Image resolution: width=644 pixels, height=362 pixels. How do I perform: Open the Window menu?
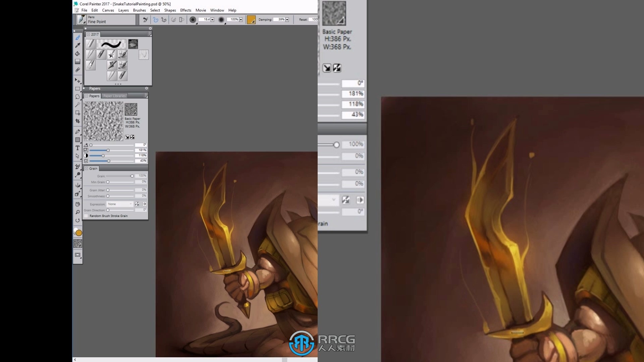pos(217,10)
